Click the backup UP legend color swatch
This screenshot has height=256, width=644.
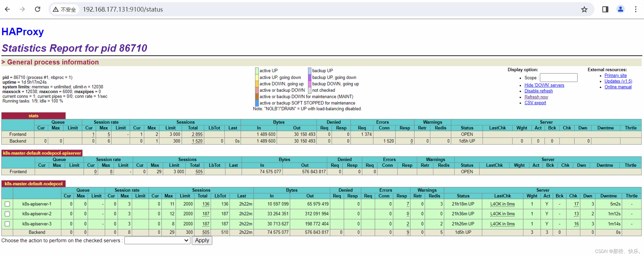pos(309,71)
